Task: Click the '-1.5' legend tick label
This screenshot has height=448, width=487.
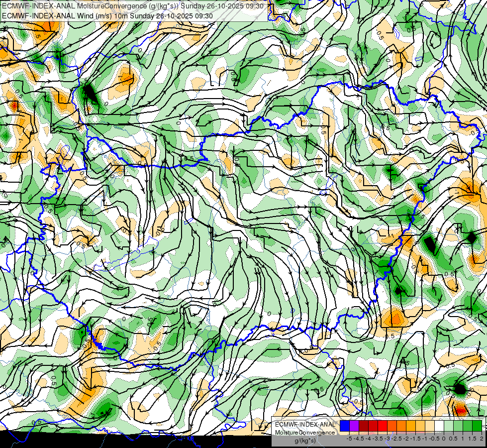Action: [415, 439]
